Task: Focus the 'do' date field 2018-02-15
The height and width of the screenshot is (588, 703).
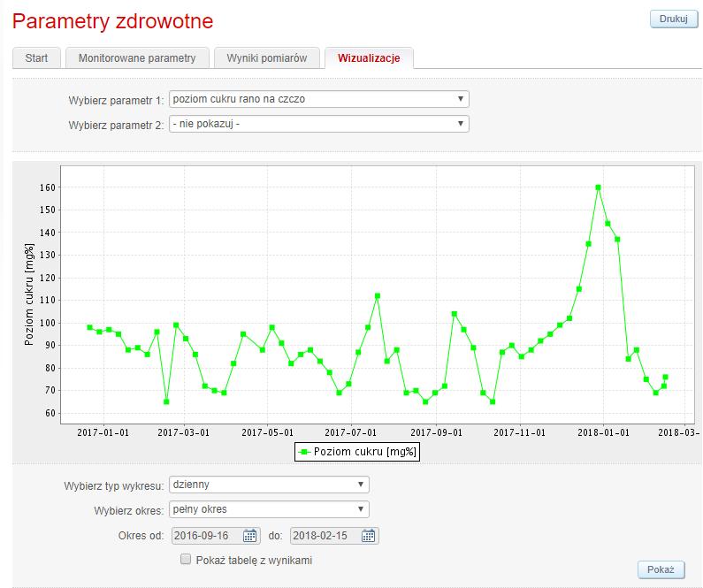Action: click(334, 536)
